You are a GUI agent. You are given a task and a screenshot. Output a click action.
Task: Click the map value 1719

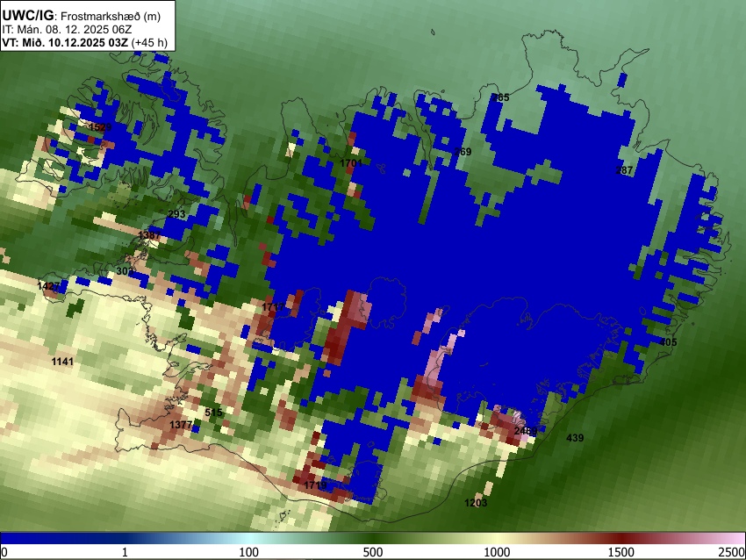click(315, 485)
